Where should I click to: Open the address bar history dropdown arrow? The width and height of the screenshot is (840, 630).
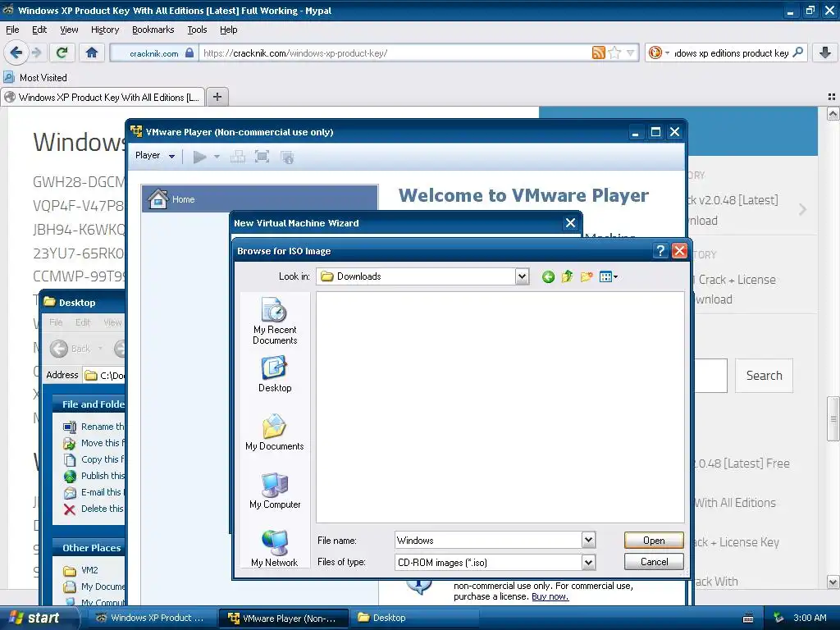[631, 52]
